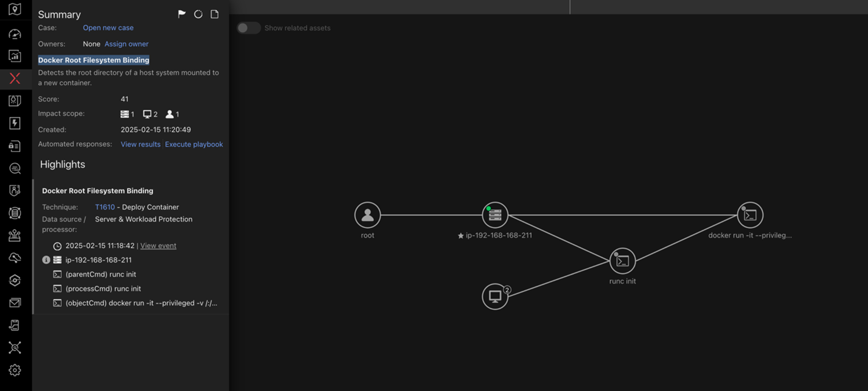Viewport: 868px width, 391px height.
Task: Open the crossed tools icon in sidebar
Action: click(x=15, y=348)
